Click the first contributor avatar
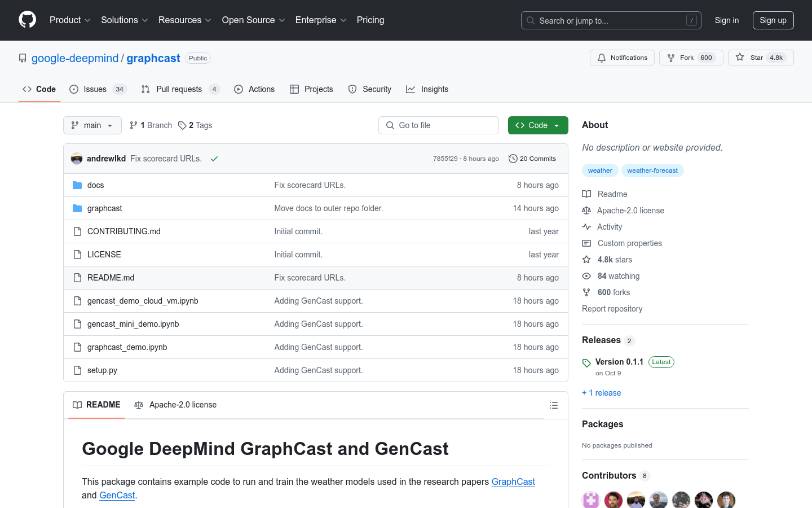This screenshot has width=812, height=508. click(591, 500)
